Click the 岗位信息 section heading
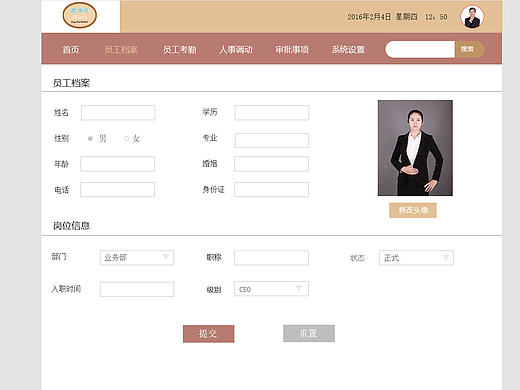Image resolution: width=520 pixels, height=390 pixels. (71, 226)
